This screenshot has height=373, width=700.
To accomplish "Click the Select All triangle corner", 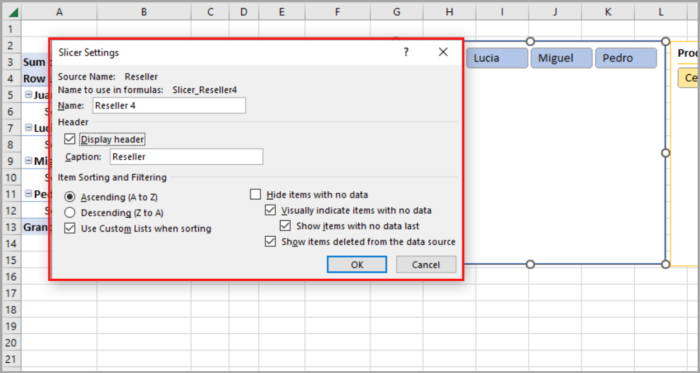I will [x=13, y=12].
